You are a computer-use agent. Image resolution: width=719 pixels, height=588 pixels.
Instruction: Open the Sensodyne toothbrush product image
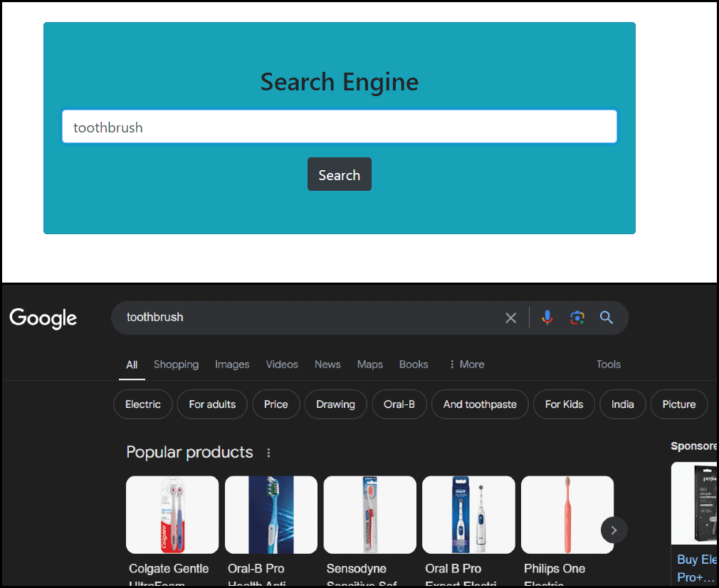pos(370,515)
